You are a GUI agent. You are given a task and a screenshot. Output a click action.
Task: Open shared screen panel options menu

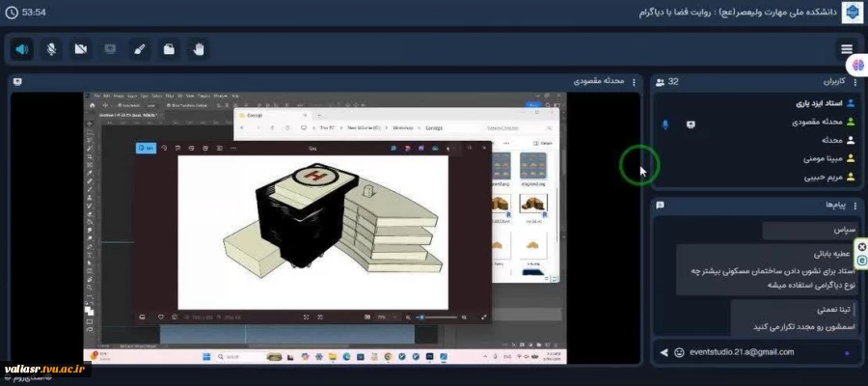(x=634, y=82)
